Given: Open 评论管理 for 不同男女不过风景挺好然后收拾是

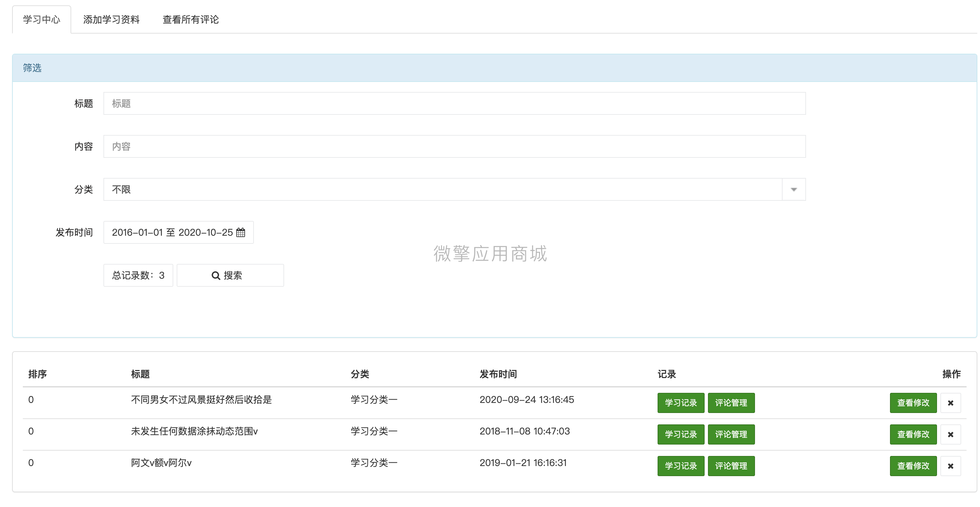Looking at the screenshot, I should click(731, 403).
